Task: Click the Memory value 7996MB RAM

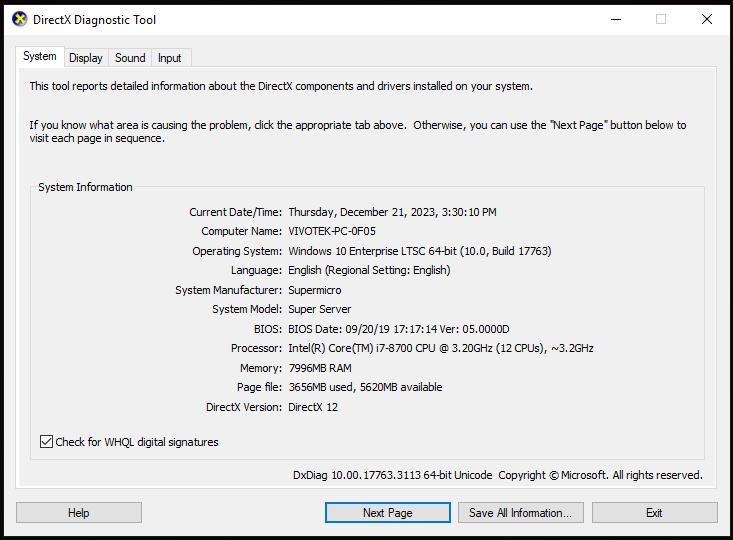Action: tap(320, 368)
